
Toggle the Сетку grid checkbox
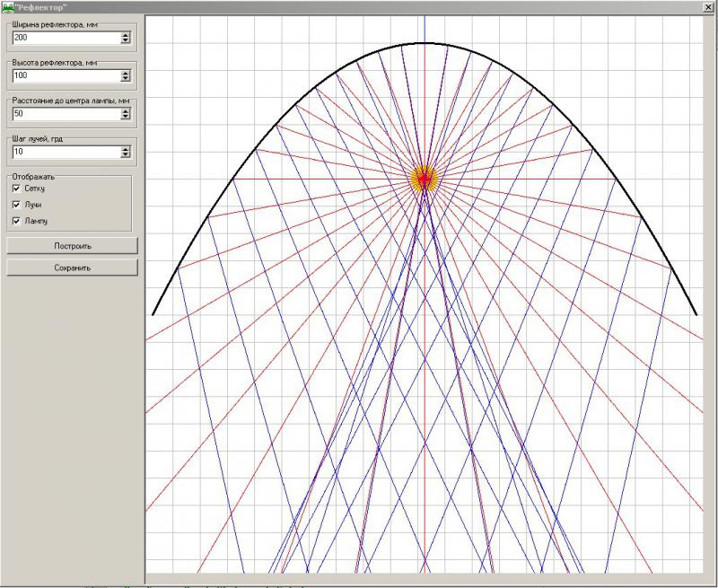[x=16, y=189]
